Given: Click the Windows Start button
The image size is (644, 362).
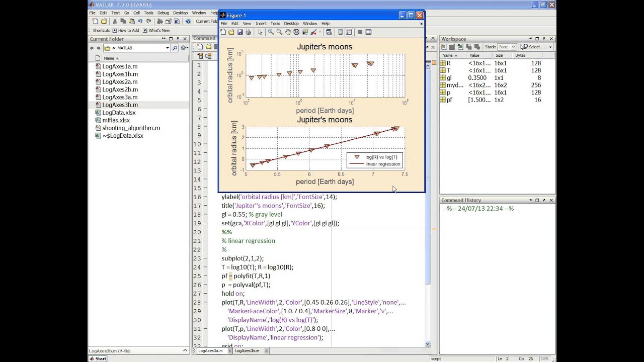Looking at the screenshot, I should pos(98,358).
